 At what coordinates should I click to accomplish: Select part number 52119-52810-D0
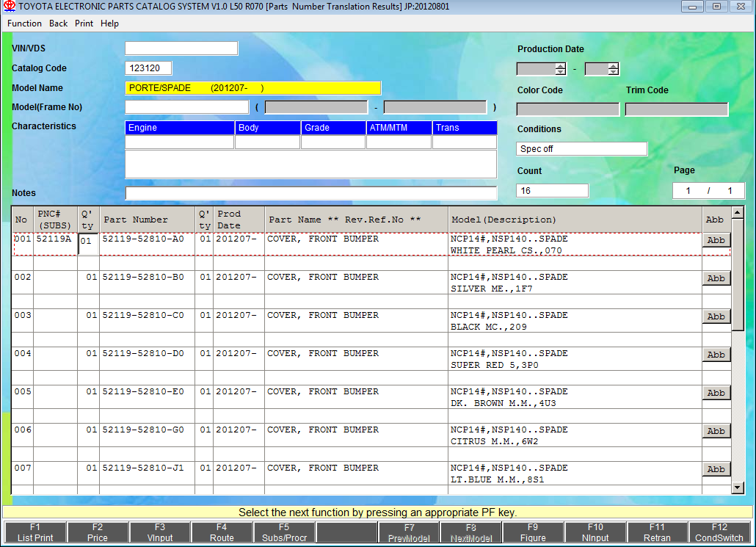click(142, 353)
